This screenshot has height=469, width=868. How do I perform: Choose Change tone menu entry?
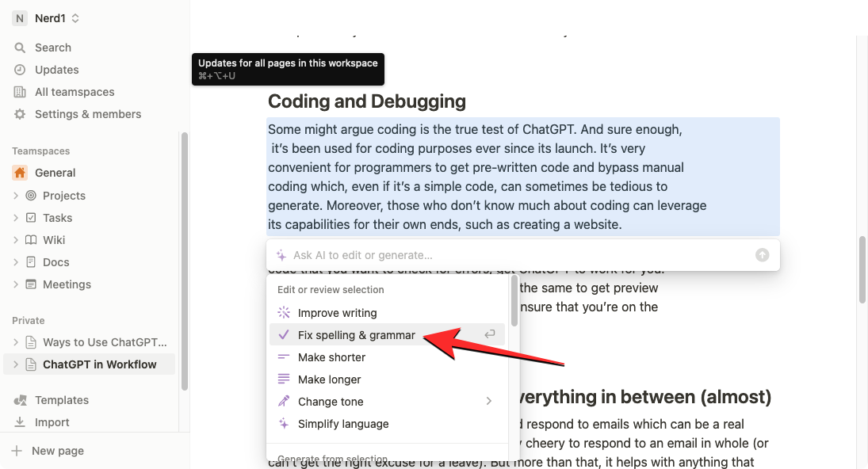point(387,401)
